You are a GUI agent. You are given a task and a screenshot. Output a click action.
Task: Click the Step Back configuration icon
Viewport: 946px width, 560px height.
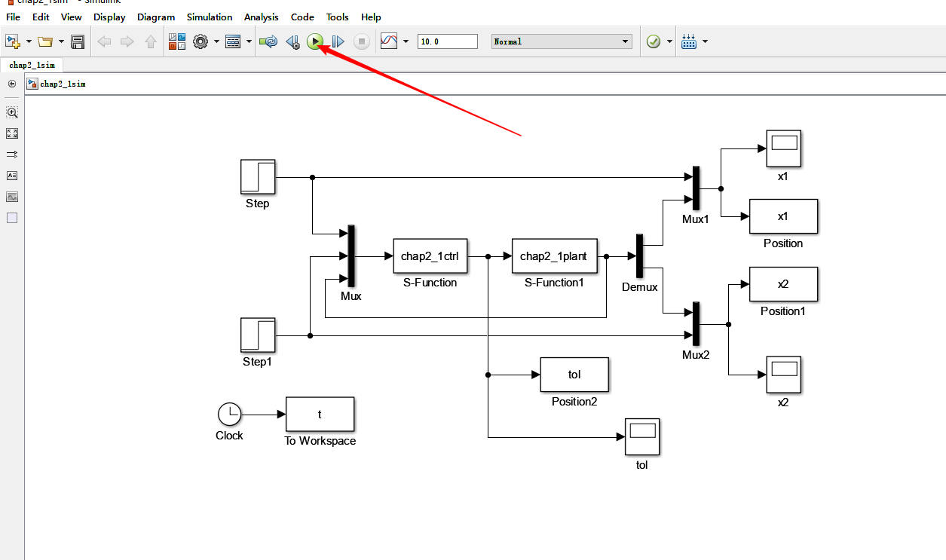pos(292,41)
